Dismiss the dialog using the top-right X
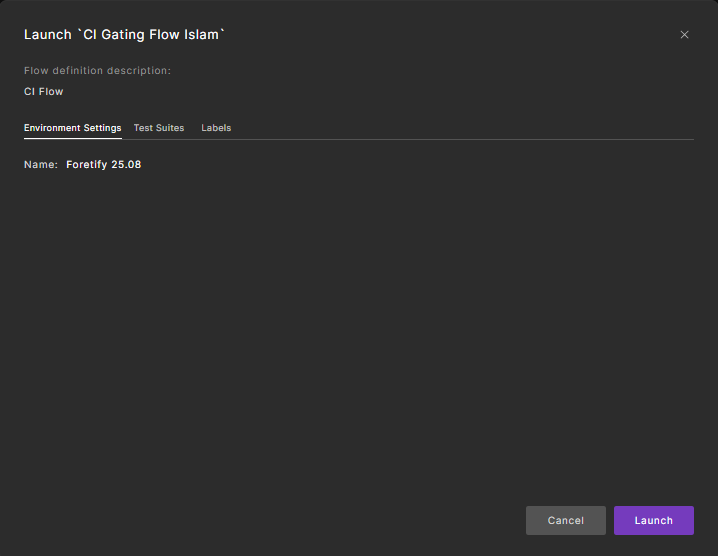The image size is (718, 556). (x=684, y=35)
